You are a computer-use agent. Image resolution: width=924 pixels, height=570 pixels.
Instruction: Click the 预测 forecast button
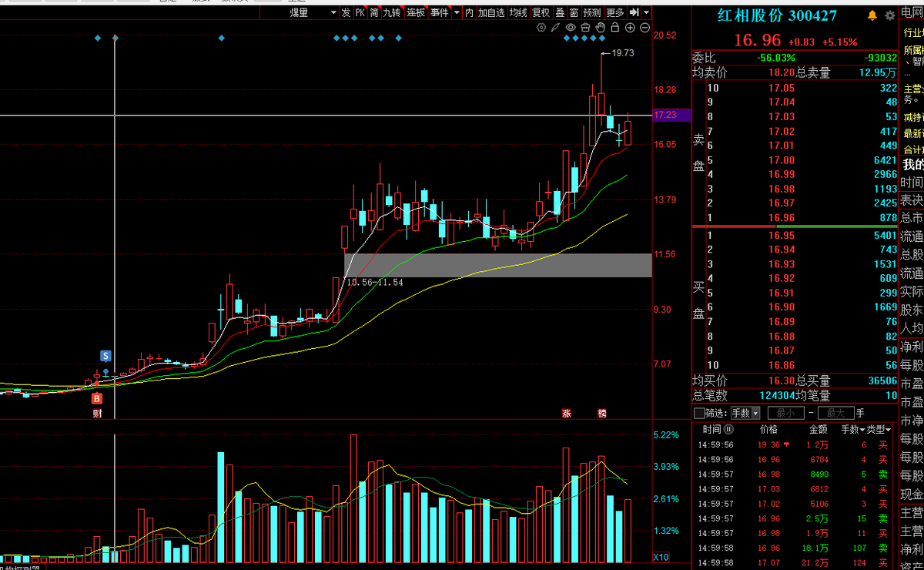point(592,12)
